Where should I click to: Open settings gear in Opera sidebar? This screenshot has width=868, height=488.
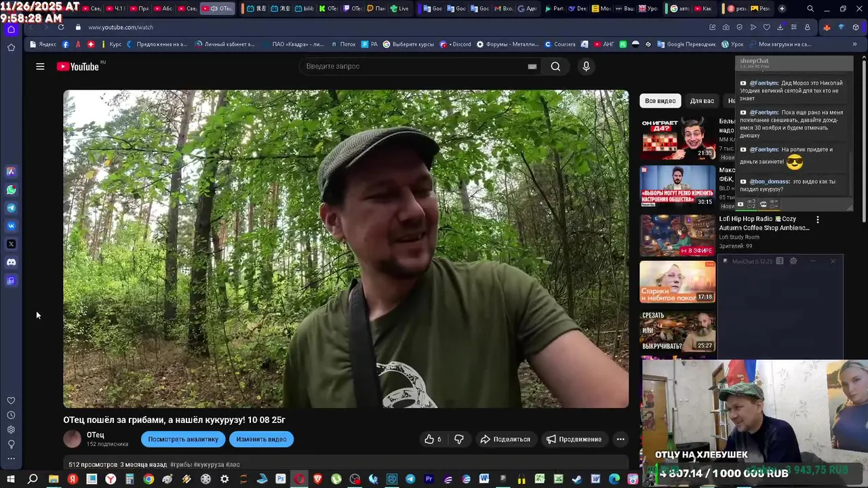pos(11,430)
